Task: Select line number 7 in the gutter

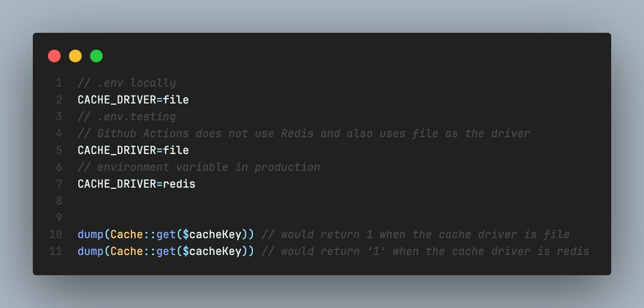Action: (x=59, y=184)
